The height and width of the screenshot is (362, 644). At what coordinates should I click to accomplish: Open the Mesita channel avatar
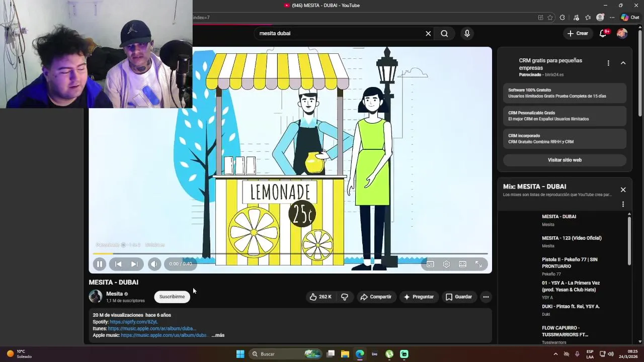pos(95,297)
